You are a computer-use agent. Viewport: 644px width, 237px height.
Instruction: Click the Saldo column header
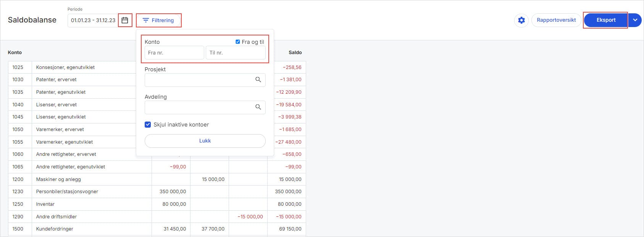(x=295, y=53)
